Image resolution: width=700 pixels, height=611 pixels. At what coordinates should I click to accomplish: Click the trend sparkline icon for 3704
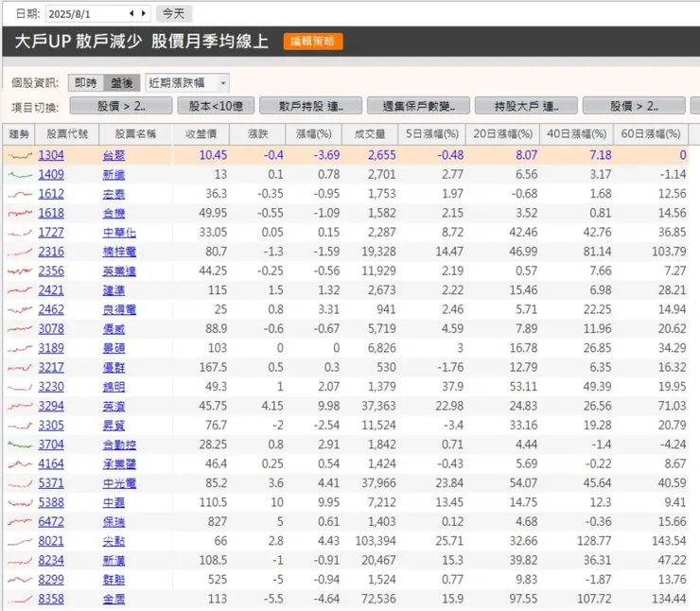(20, 445)
